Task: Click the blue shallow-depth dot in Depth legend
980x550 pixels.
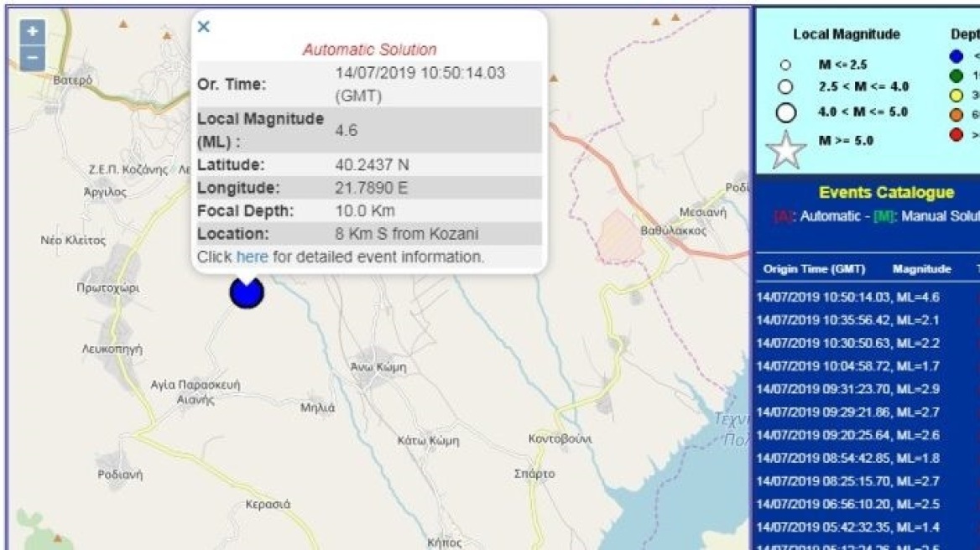Action: [955, 56]
